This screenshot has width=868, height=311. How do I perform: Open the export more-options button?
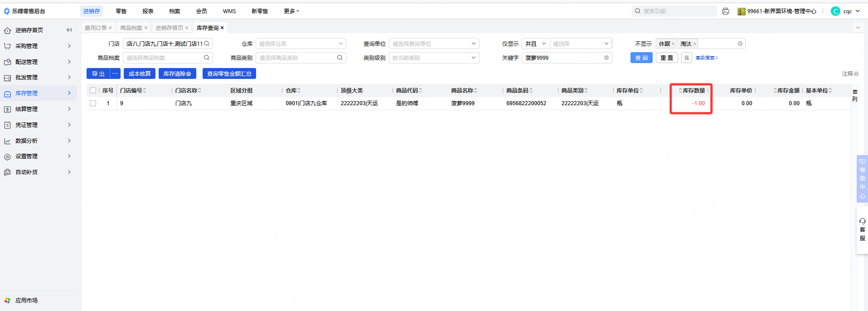(x=115, y=73)
